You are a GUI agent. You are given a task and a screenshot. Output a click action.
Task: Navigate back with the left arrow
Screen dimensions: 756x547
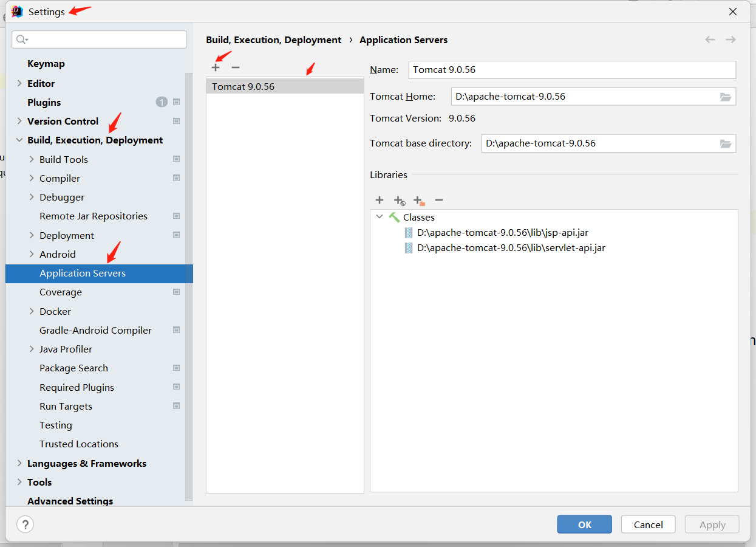[x=710, y=40]
